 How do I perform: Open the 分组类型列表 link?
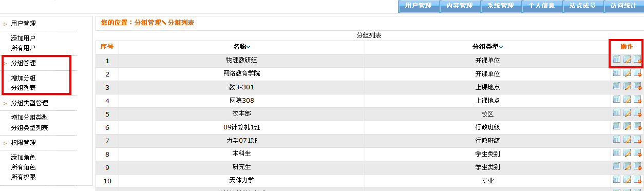coord(29,127)
